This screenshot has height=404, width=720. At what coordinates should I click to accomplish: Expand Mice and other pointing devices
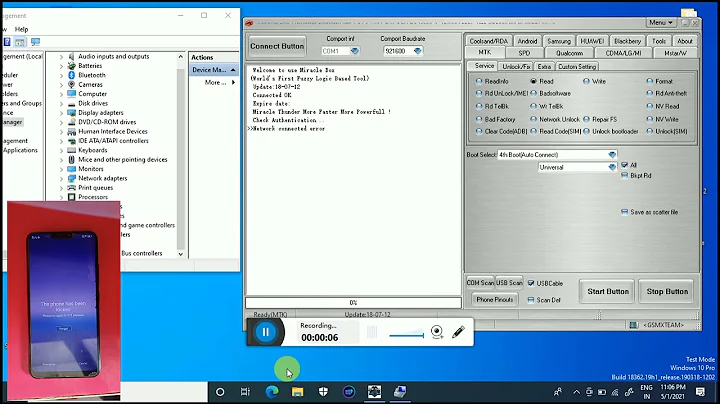click(62, 160)
